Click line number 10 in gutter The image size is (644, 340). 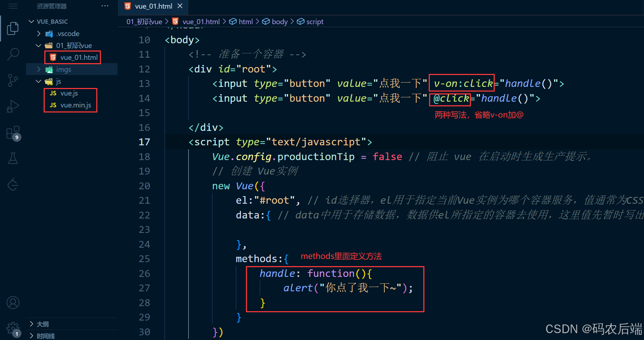[x=144, y=40]
